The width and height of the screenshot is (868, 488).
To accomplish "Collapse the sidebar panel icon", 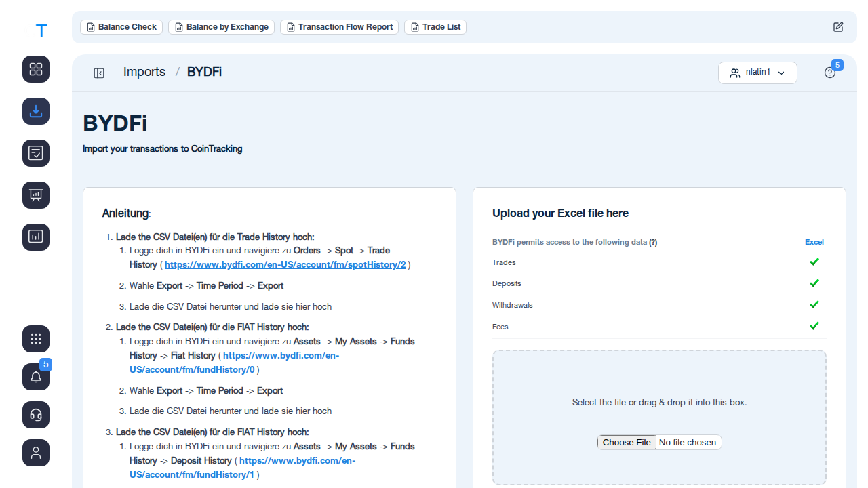I will click(x=99, y=73).
